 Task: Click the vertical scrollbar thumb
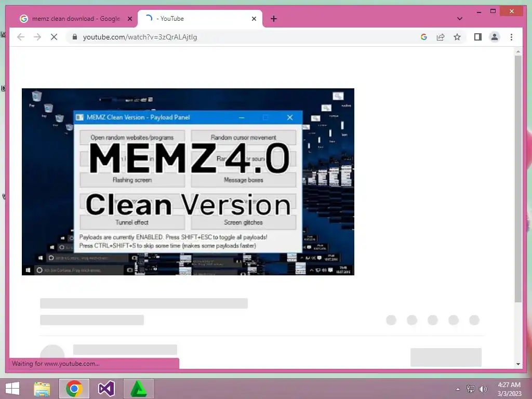518,179
